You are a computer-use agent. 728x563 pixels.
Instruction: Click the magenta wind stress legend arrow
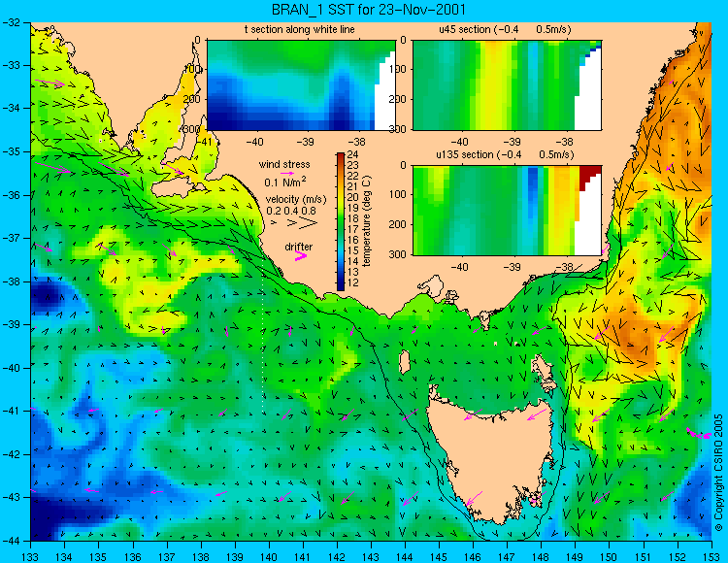287,173
